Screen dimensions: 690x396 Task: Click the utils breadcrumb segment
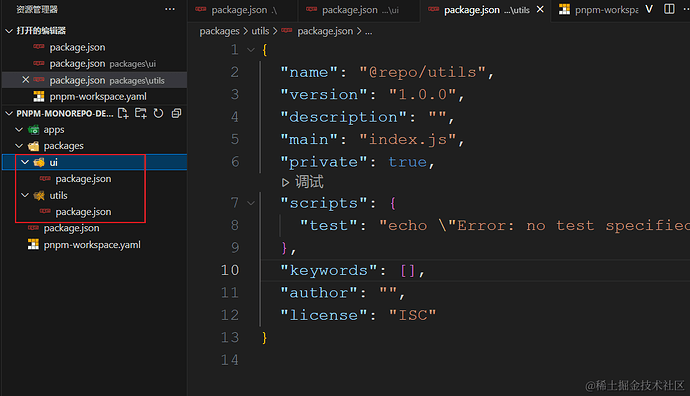(260, 31)
